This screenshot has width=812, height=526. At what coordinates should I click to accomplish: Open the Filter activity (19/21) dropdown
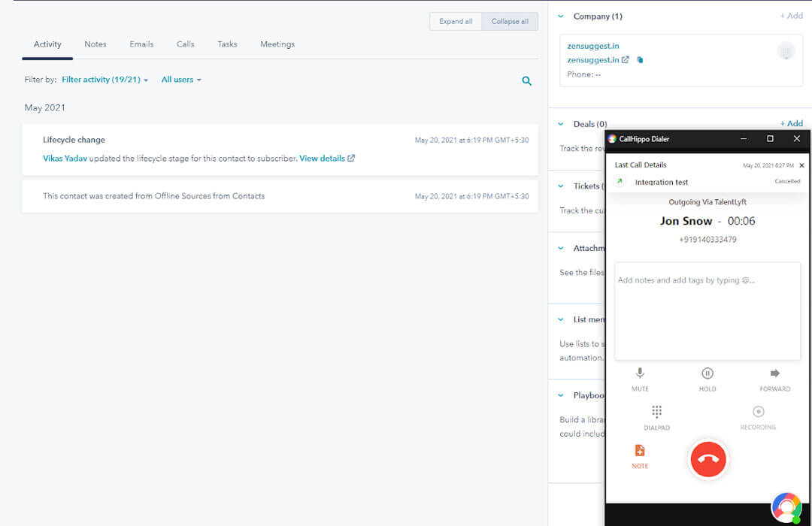105,80
